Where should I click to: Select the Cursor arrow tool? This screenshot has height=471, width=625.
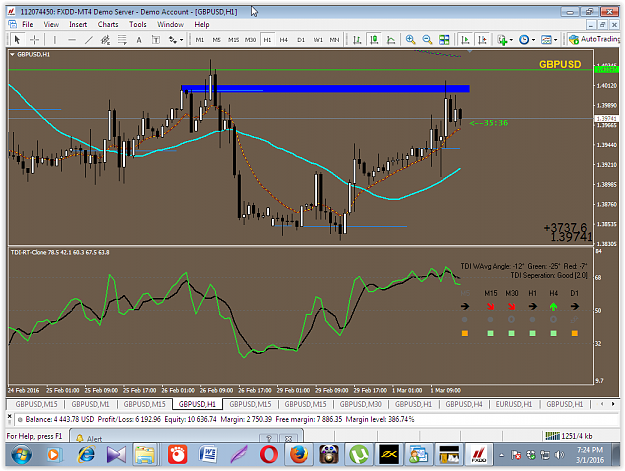pyautogui.click(x=17, y=39)
